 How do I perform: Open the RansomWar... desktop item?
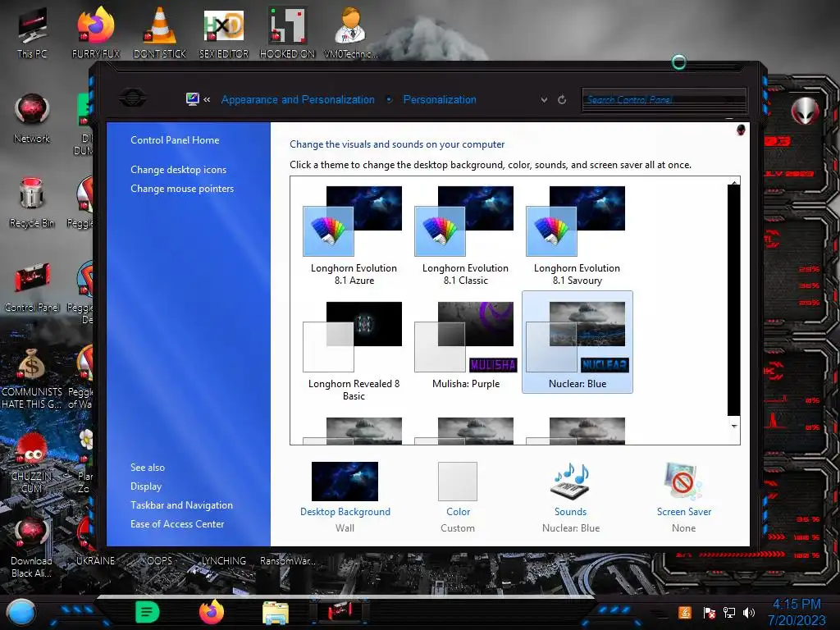(288, 561)
